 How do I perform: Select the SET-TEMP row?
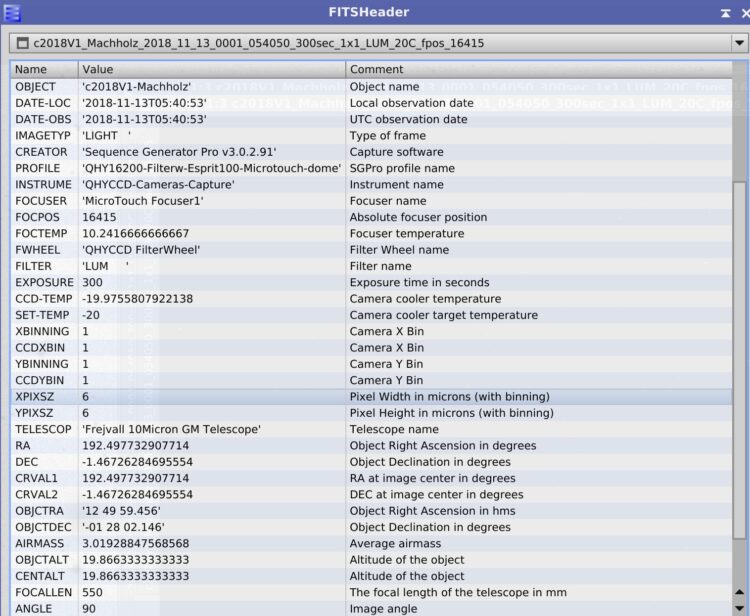371,315
